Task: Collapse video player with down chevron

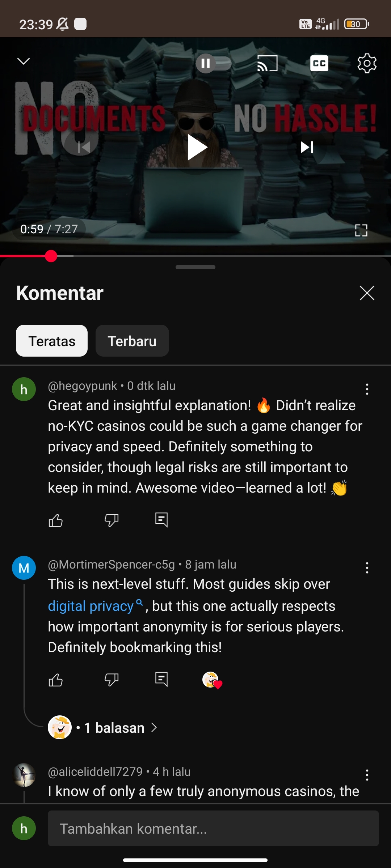Action: 24,61
